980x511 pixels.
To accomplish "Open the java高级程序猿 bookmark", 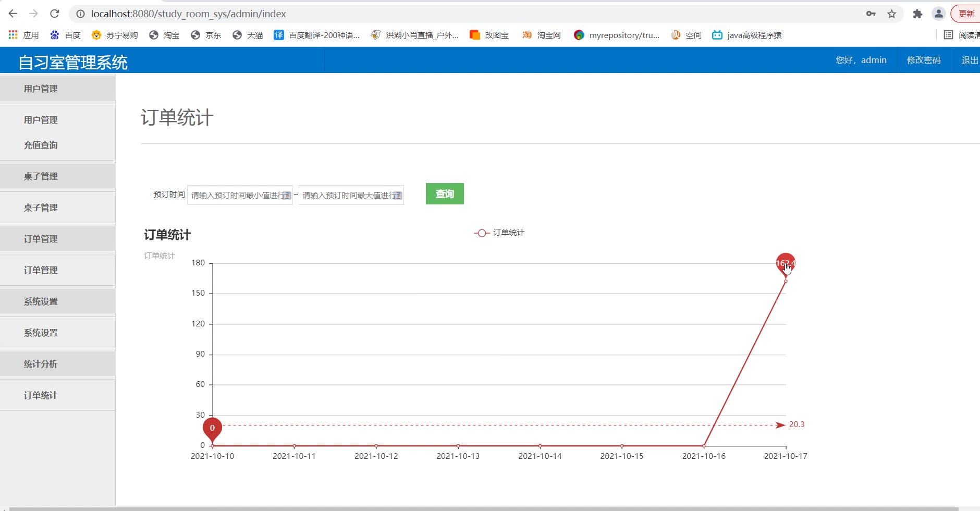I will coord(747,35).
